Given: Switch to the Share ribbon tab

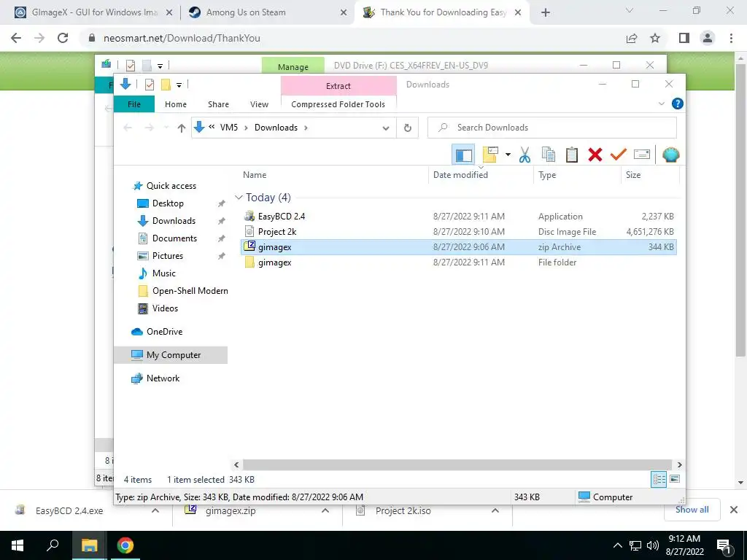Looking at the screenshot, I should point(218,104).
